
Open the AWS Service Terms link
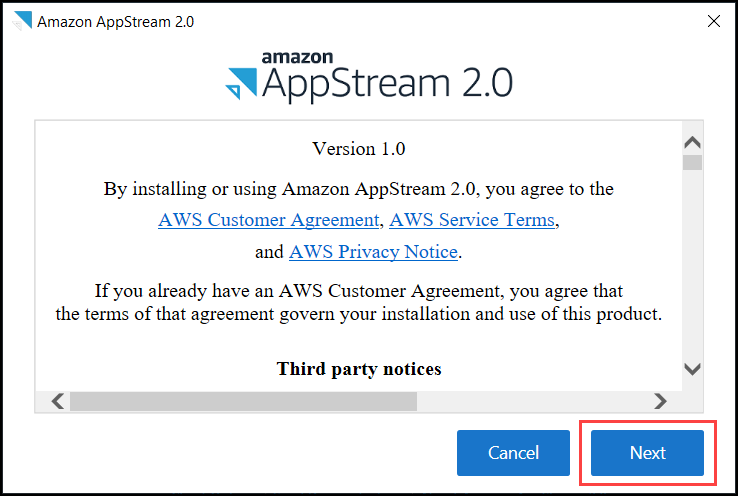[x=472, y=220]
